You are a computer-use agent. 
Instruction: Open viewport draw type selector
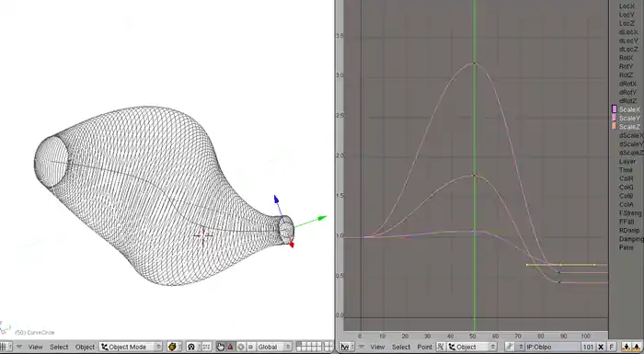(x=175, y=347)
